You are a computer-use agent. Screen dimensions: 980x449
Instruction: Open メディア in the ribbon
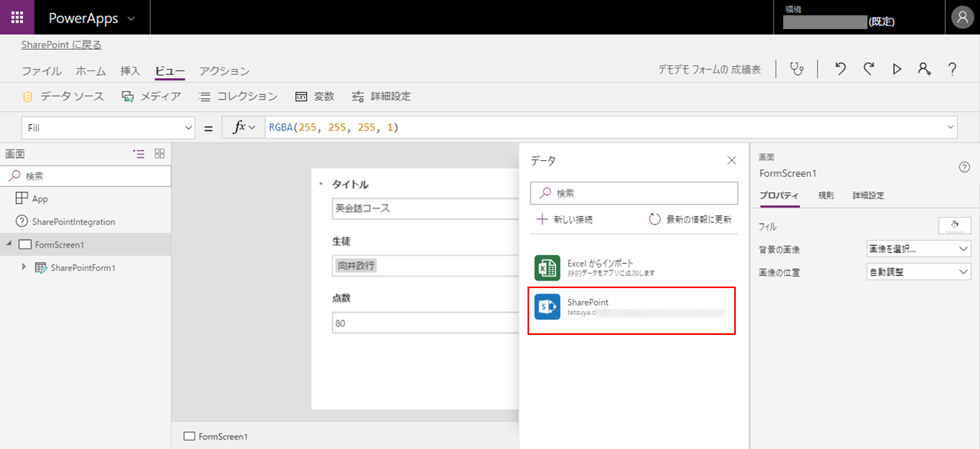point(152,97)
